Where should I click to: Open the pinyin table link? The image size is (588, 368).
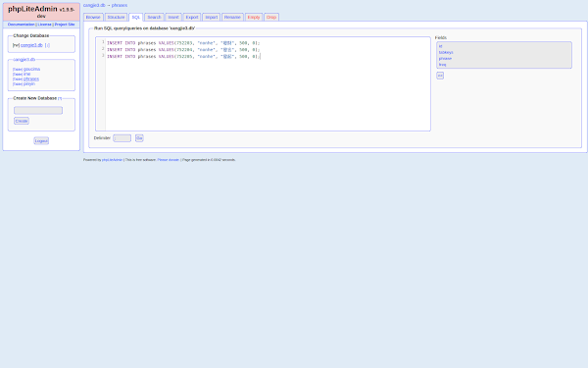click(x=29, y=83)
